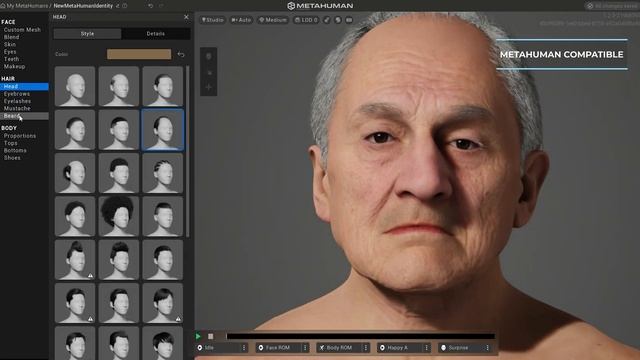Image resolution: width=640 pixels, height=360 pixels.
Task: Select Eyelashes under Hair
Action: click(x=17, y=101)
